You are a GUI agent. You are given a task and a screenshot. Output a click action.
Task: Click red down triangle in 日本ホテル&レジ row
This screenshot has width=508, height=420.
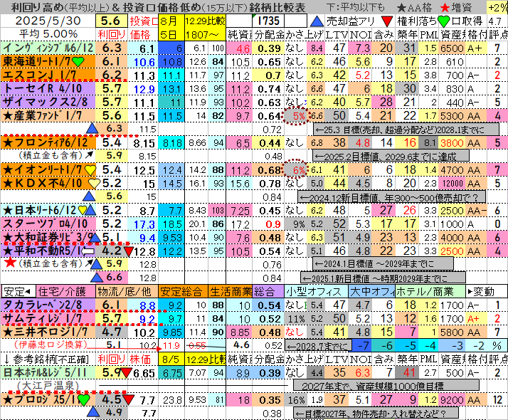pyautogui.click(x=127, y=373)
